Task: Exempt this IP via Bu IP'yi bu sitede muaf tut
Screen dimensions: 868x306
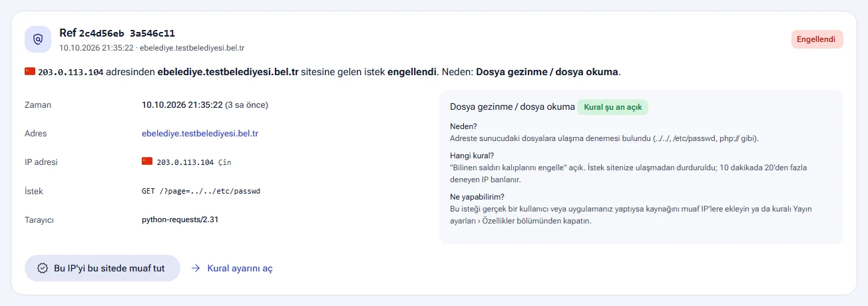Action: click(103, 268)
